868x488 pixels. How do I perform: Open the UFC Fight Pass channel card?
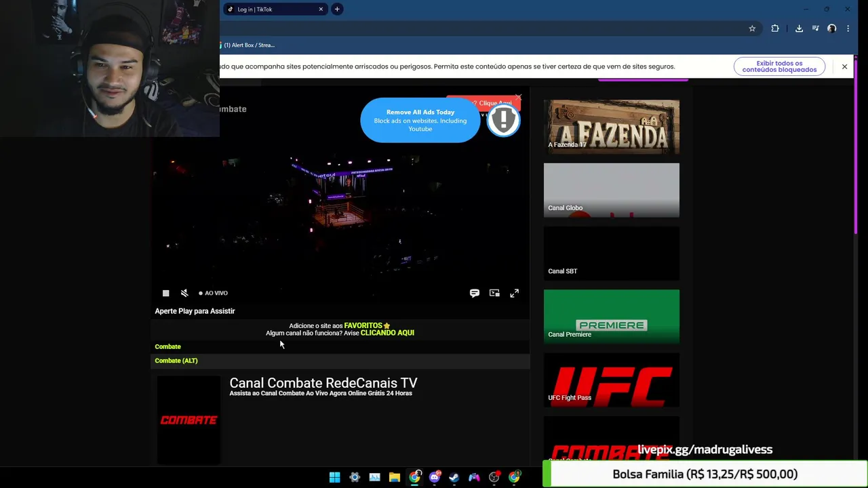point(611,380)
